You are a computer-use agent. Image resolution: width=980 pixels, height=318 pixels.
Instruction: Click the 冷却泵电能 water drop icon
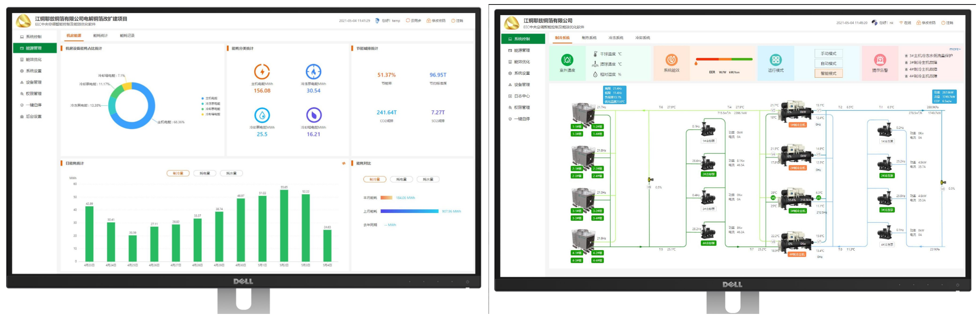point(262,115)
